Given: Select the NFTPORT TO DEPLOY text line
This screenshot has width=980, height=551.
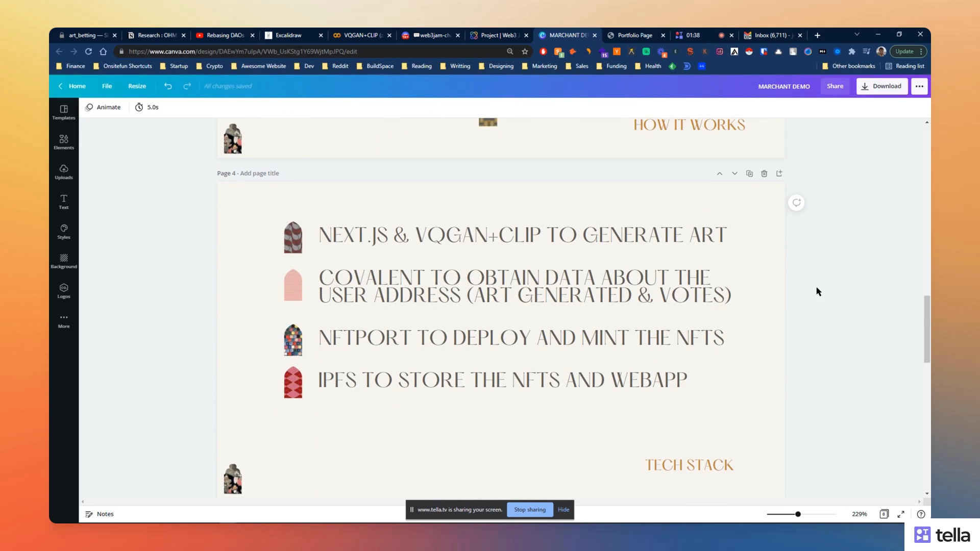Looking at the screenshot, I should click(521, 338).
